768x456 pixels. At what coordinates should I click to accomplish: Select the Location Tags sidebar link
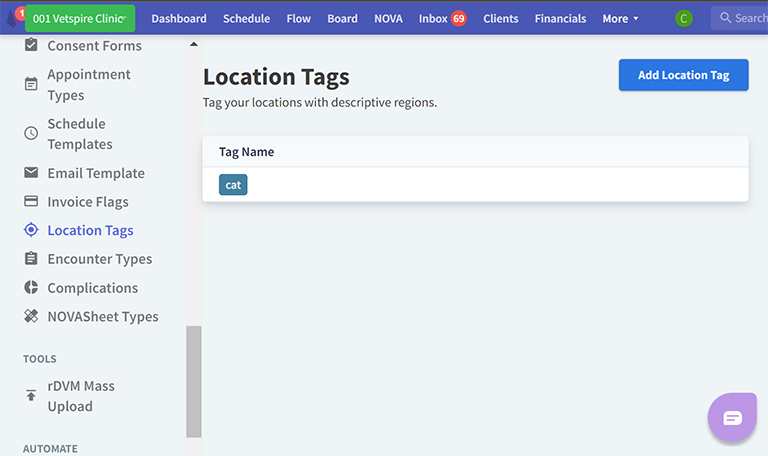[x=90, y=230]
